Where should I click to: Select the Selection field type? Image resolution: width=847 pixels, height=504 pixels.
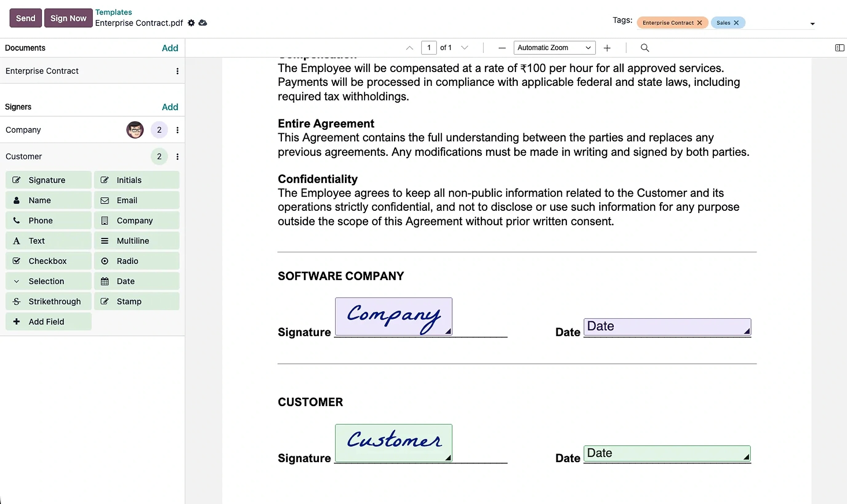pyautogui.click(x=49, y=281)
